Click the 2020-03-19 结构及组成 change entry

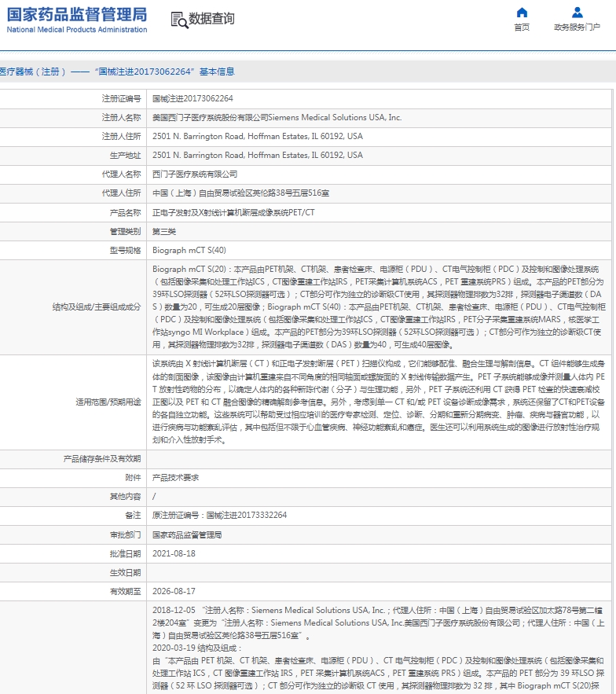[x=197, y=648]
